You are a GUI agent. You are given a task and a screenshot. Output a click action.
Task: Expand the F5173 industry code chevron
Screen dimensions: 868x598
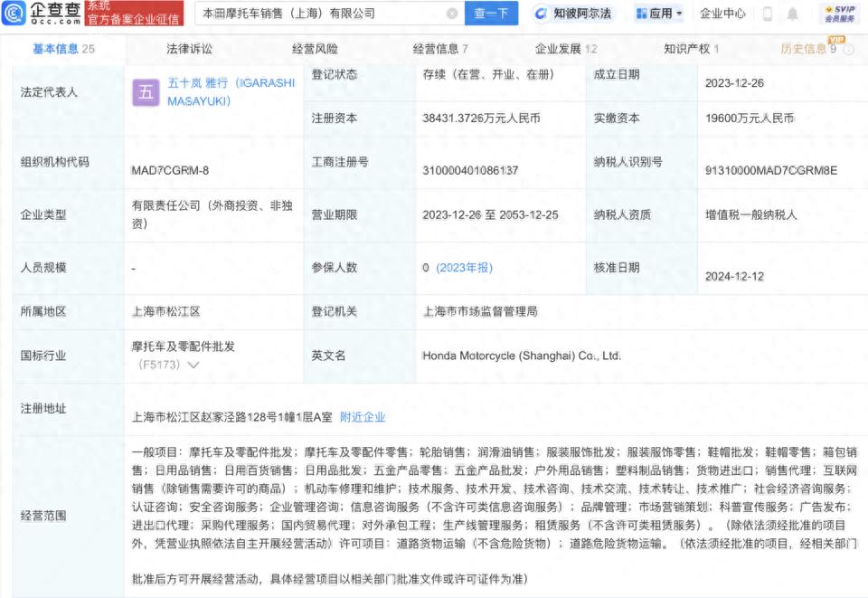193,365
